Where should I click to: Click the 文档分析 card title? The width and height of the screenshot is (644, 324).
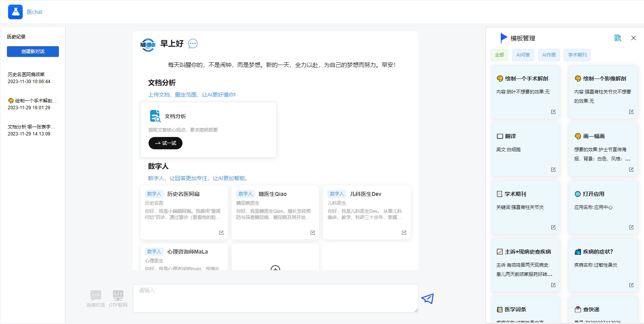click(x=175, y=116)
